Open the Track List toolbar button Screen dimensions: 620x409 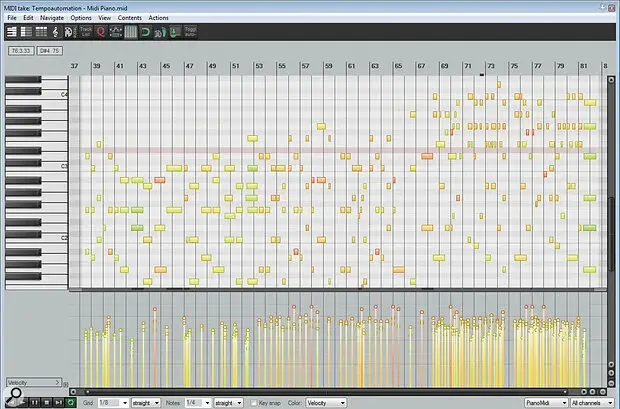tap(85, 32)
